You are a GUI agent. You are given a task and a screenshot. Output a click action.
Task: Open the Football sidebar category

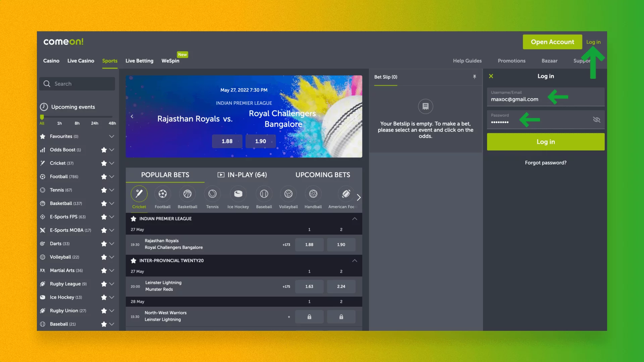pyautogui.click(x=64, y=177)
